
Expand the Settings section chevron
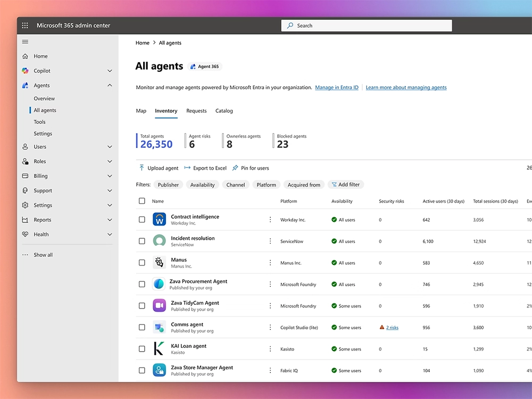110,205
